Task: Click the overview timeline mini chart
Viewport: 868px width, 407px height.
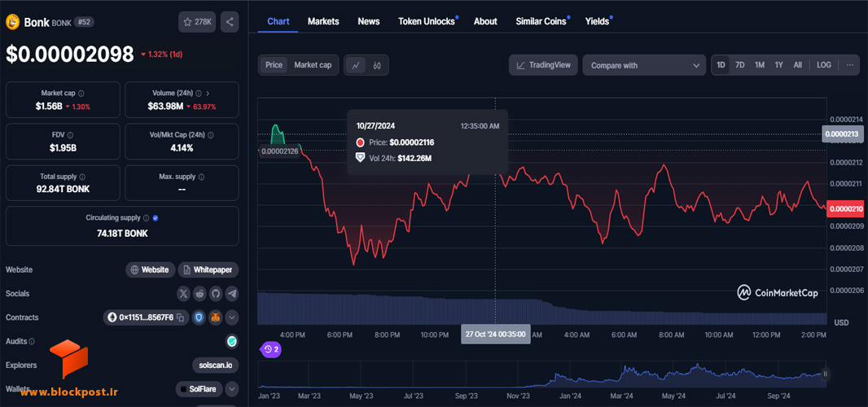Action: point(542,375)
